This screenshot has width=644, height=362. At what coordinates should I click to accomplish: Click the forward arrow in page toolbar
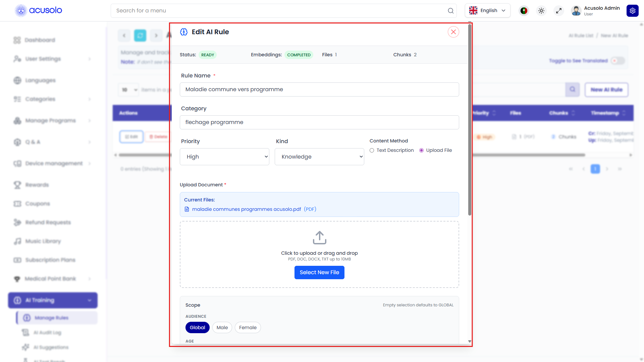156,35
